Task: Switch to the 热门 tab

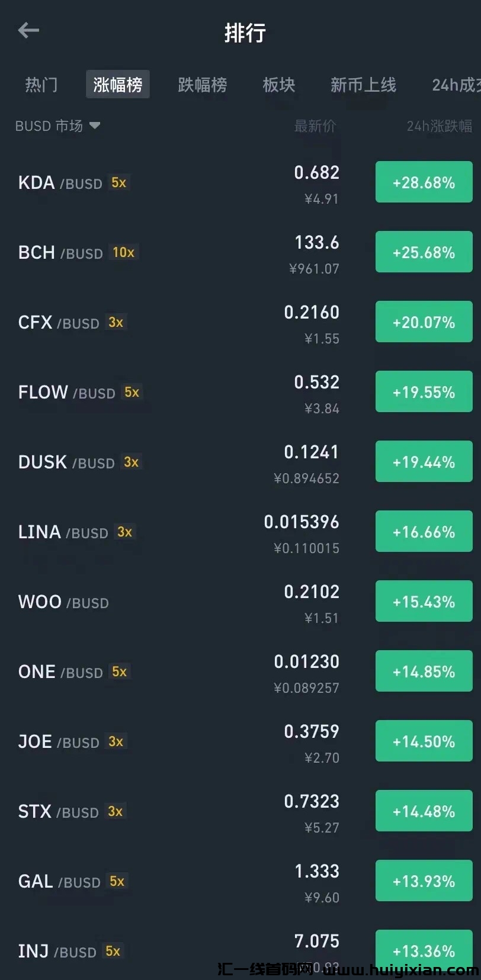Action: (x=41, y=85)
